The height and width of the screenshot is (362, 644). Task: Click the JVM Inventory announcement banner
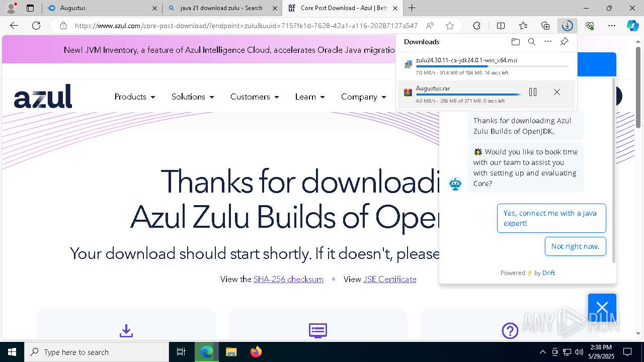click(229, 50)
